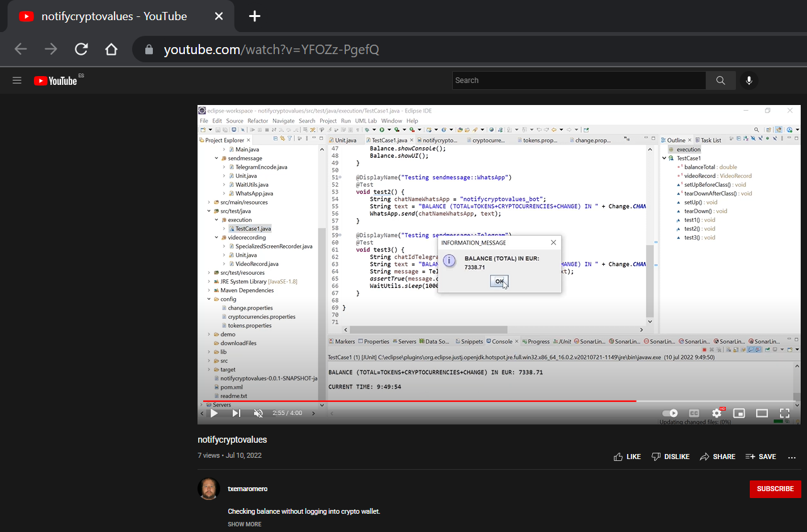
Task: Focus the YouTube search field
Action: 579,80
